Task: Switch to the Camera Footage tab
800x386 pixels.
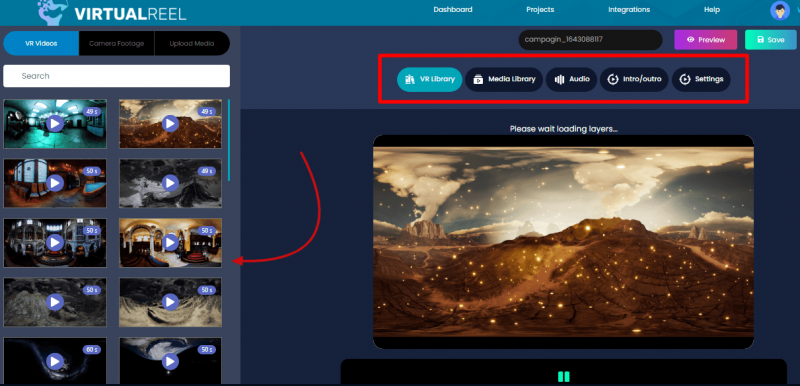Action: (x=116, y=43)
